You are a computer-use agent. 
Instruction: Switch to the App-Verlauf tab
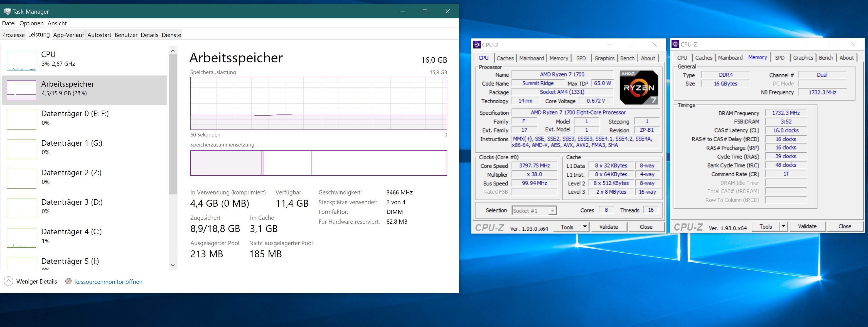pyautogui.click(x=68, y=35)
